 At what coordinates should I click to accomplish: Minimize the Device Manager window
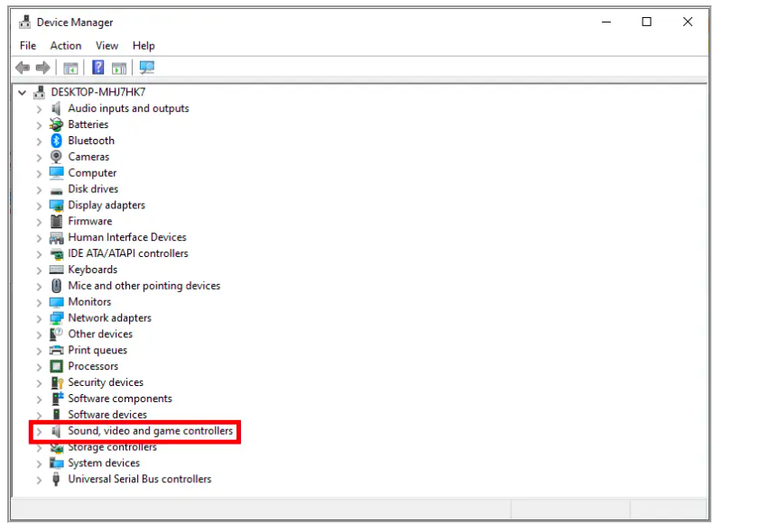click(606, 22)
